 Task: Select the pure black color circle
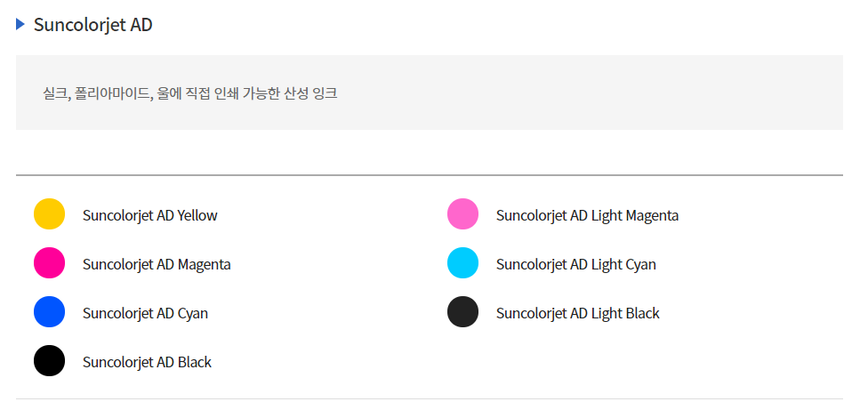pyautogui.click(x=49, y=361)
